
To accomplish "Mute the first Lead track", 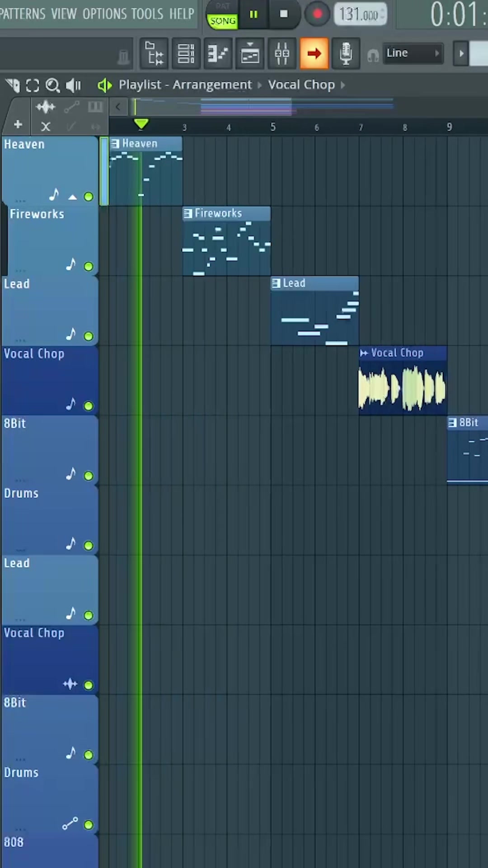I will point(89,336).
